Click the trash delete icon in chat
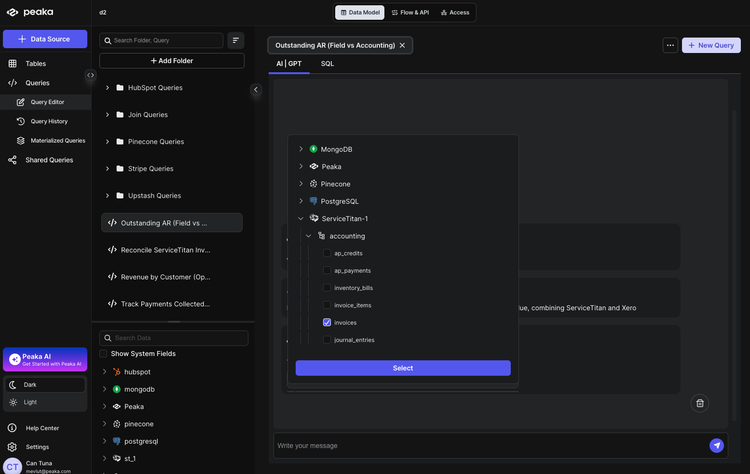750x474 pixels. 700,403
